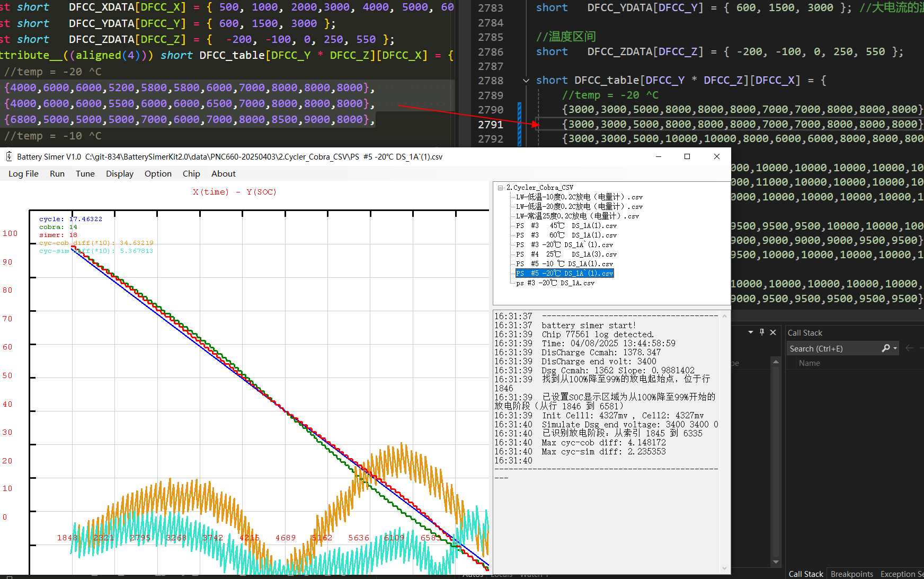Viewport: 924px width, 579px height.
Task: Click the Search (Ctrl+E) field in Call Stack
Action: click(833, 348)
